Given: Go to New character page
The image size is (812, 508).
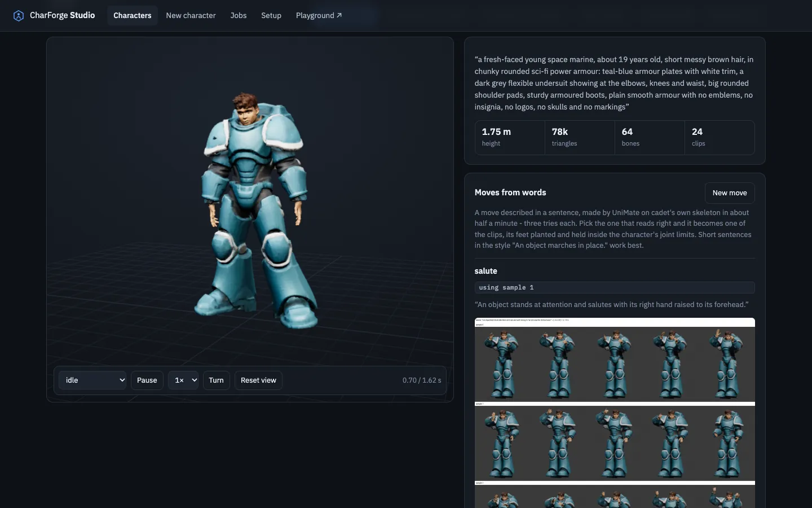Looking at the screenshot, I should [x=191, y=15].
